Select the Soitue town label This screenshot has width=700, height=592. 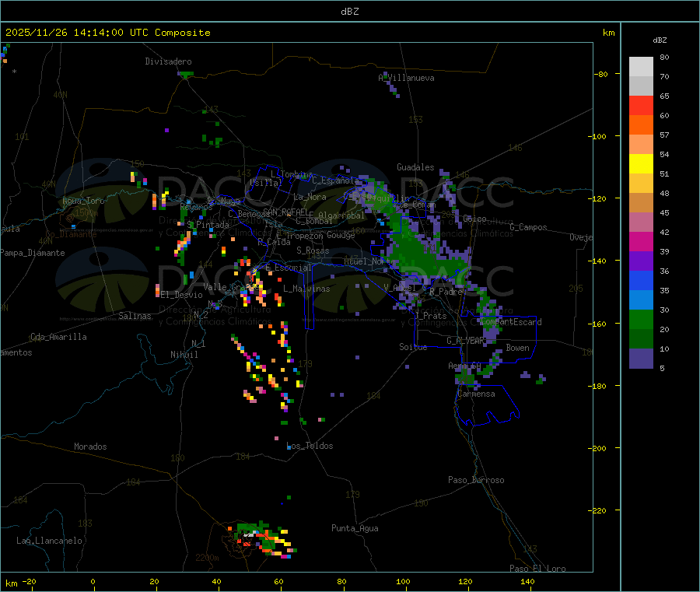pos(413,347)
